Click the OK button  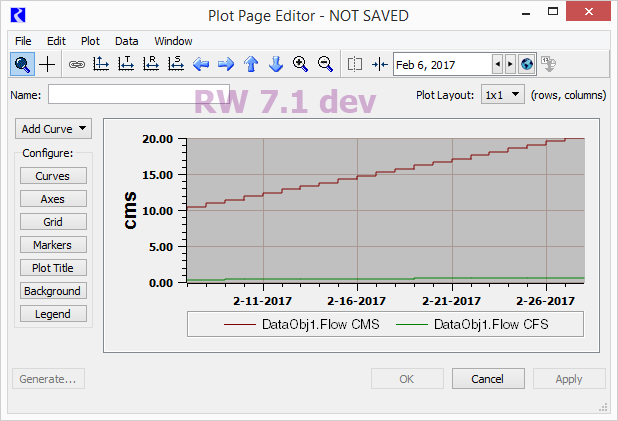407,379
